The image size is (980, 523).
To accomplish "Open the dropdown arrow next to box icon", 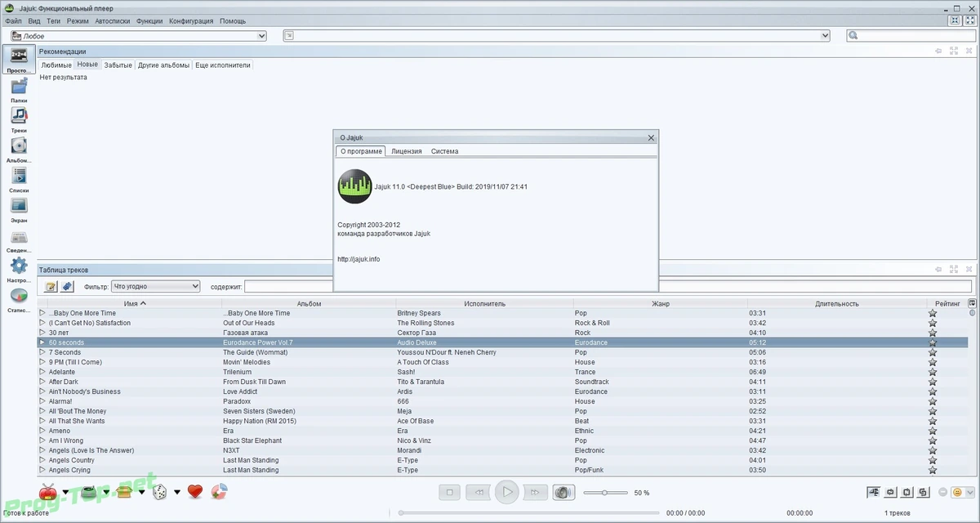I will pos(142,492).
